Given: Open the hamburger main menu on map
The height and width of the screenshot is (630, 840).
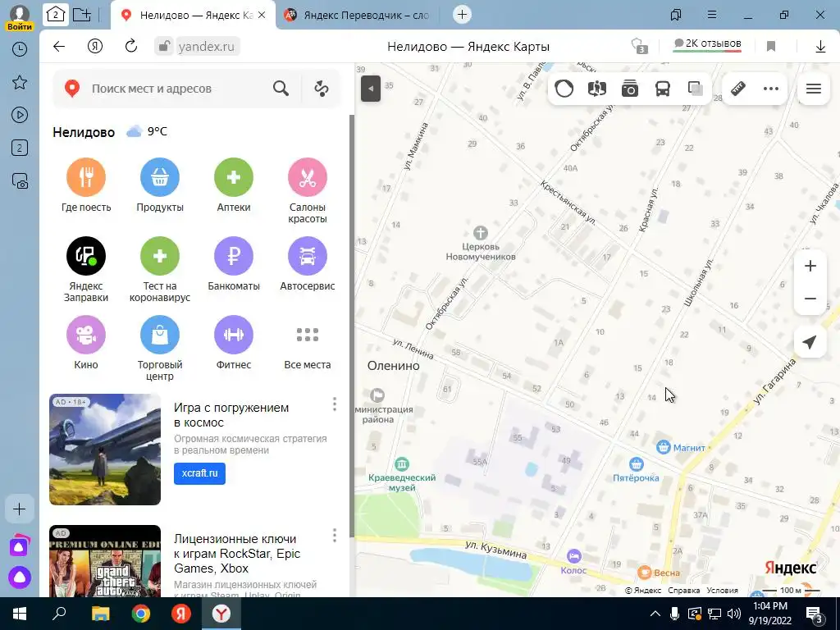Looking at the screenshot, I should (813, 89).
